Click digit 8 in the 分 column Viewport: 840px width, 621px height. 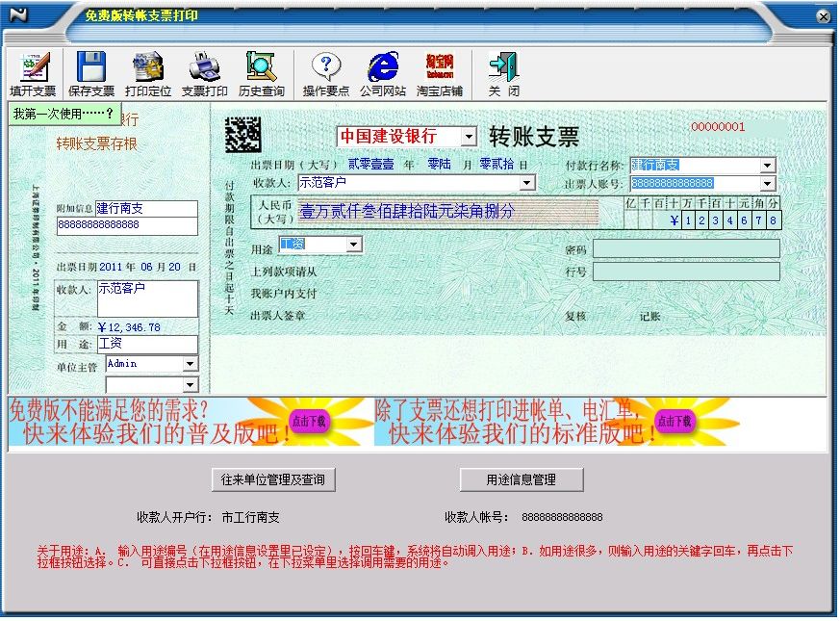773,220
